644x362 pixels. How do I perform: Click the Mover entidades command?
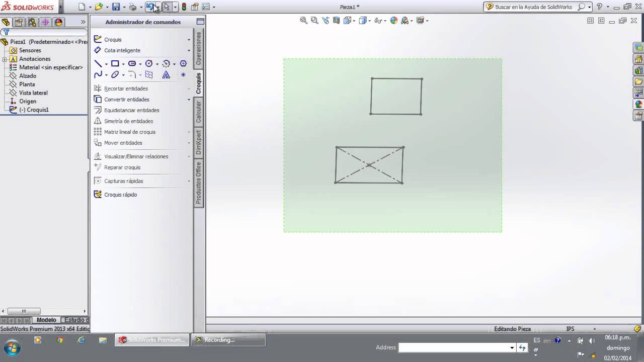pos(118,143)
